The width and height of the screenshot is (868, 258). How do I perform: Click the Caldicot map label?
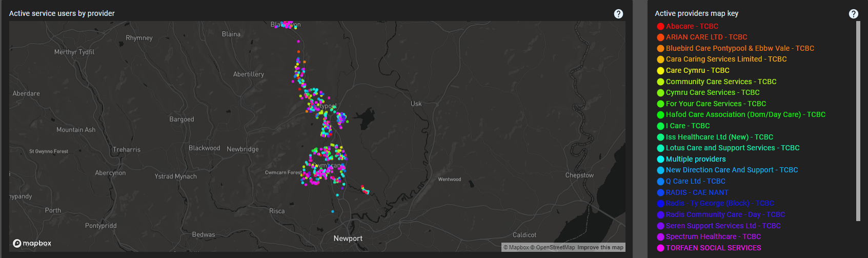tap(524, 235)
